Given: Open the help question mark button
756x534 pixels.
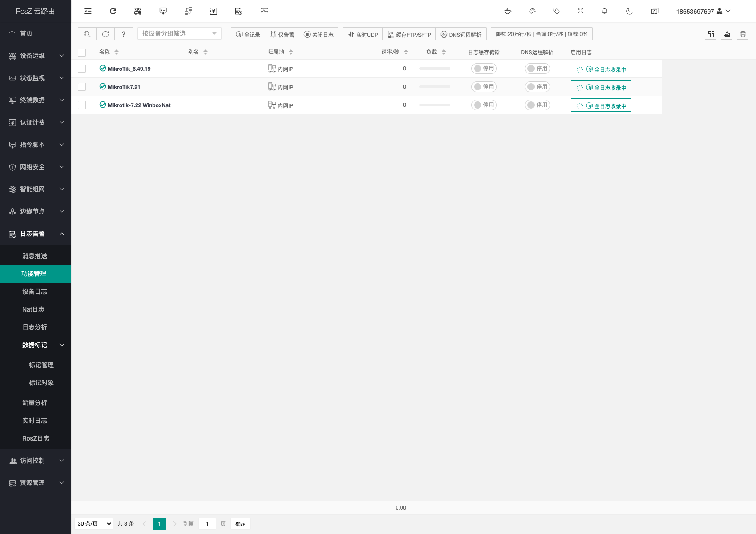Looking at the screenshot, I should [124, 34].
